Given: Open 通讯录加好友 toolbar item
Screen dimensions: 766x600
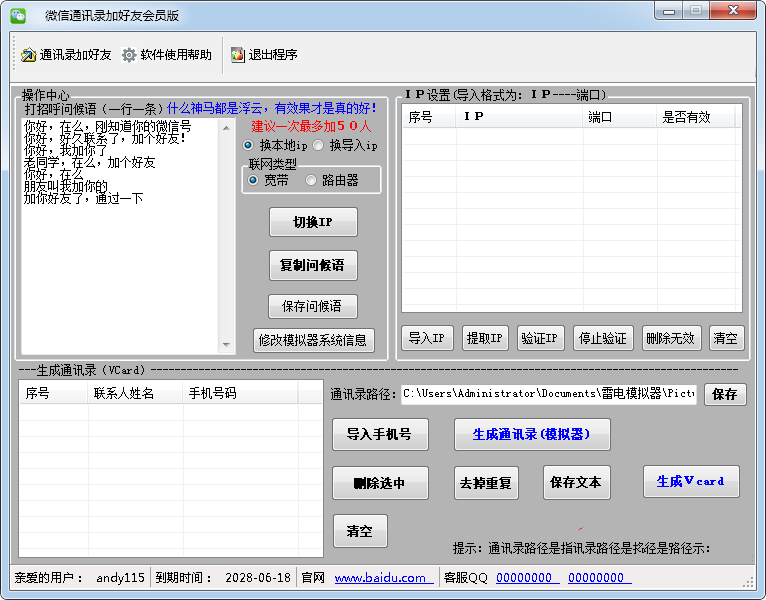Looking at the screenshot, I should point(66,55).
